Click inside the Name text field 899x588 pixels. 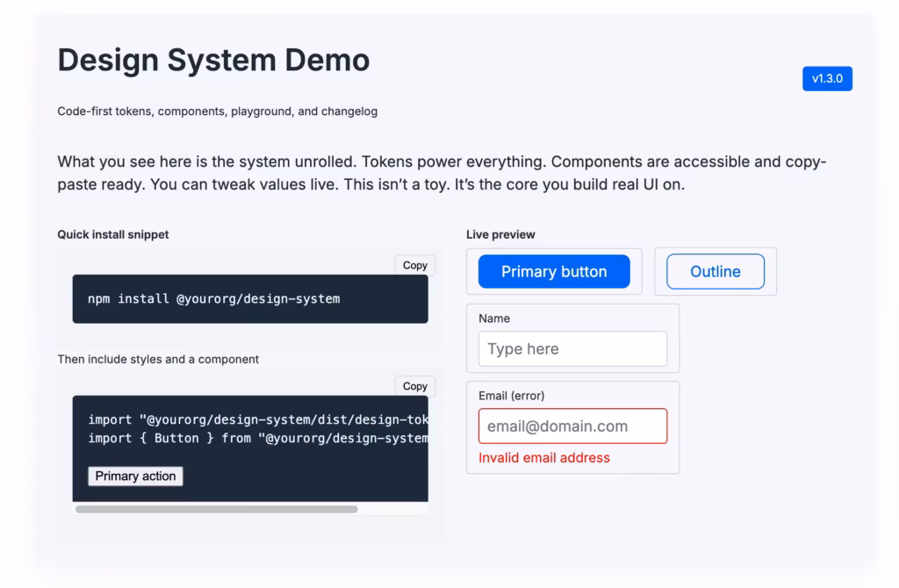click(x=572, y=348)
